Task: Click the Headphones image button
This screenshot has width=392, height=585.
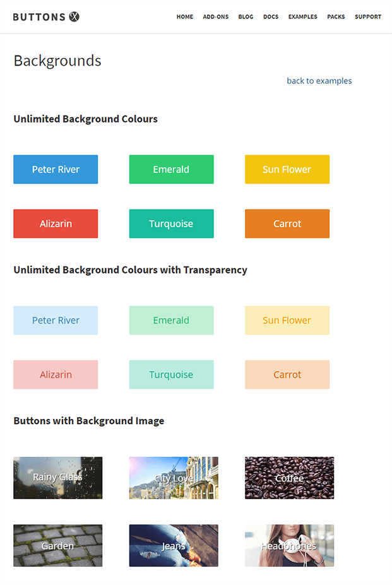Action: [289, 545]
